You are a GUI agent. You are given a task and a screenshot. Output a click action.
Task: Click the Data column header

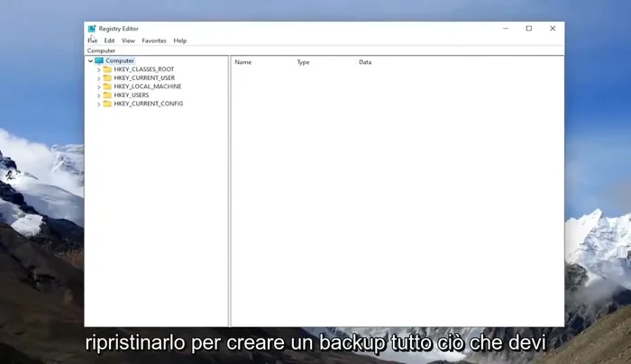365,62
